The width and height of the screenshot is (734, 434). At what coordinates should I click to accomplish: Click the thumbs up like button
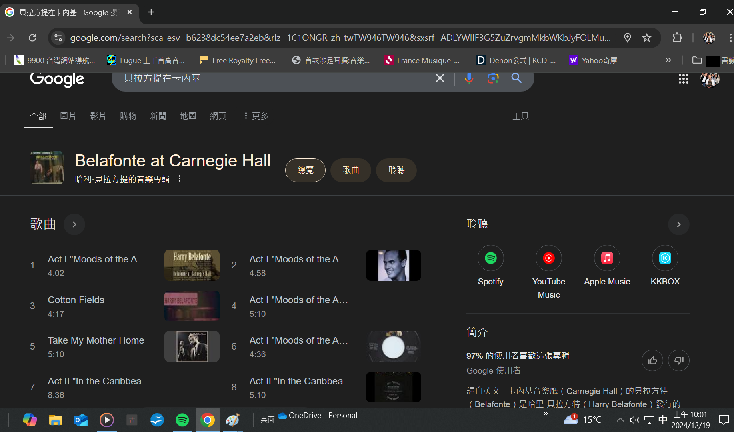coord(652,360)
